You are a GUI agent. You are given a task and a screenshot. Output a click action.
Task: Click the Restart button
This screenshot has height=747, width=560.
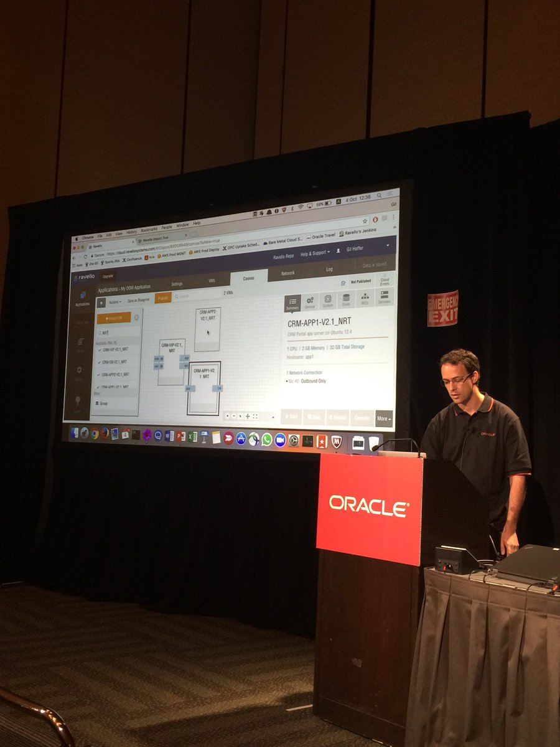[338, 418]
